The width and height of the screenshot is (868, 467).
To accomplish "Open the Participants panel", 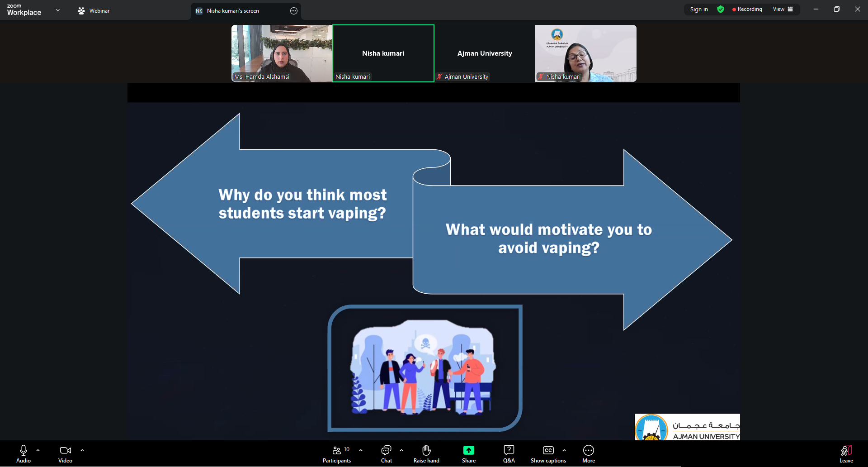I will tap(337, 454).
